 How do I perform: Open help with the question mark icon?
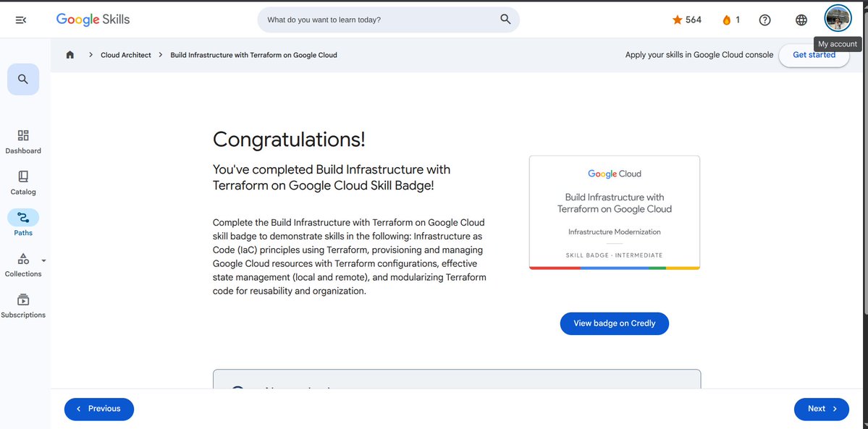pos(764,20)
